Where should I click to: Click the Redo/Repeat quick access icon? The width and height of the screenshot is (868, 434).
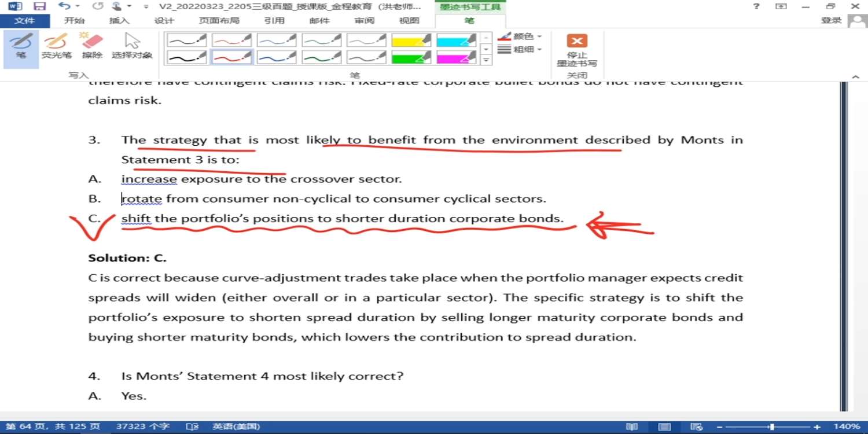click(x=98, y=6)
